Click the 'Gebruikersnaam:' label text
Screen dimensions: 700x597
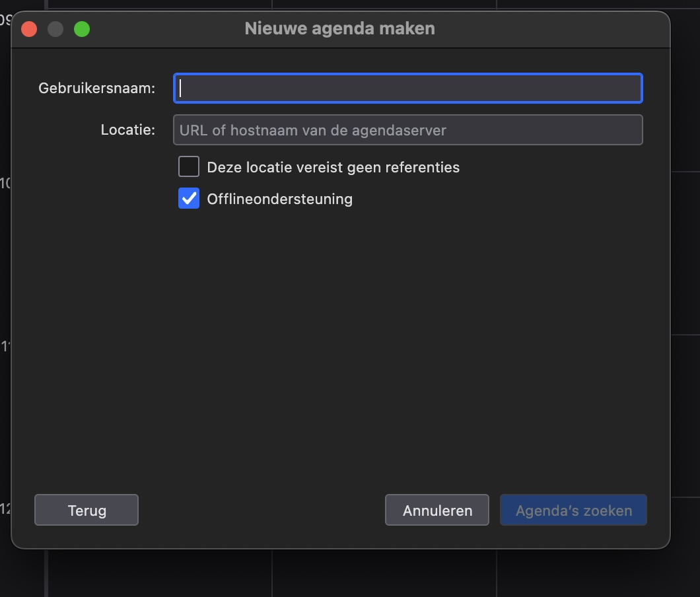[x=97, y=88]
